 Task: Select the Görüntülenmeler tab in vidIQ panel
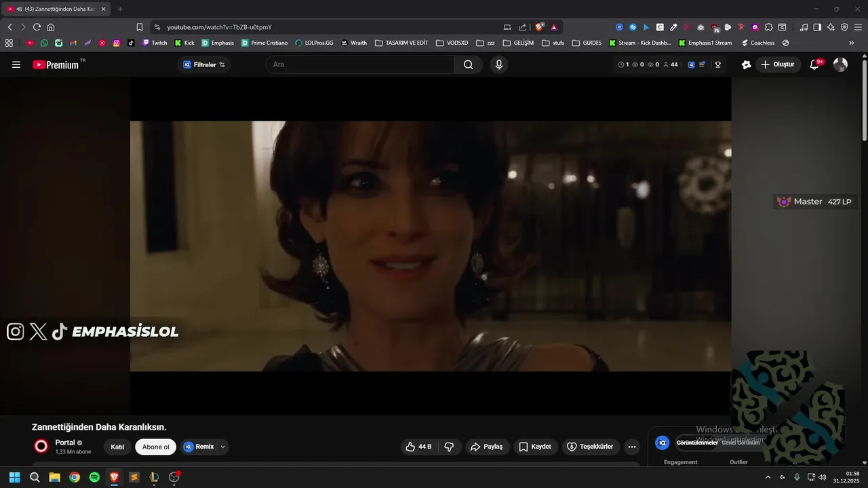pos(697,443)
